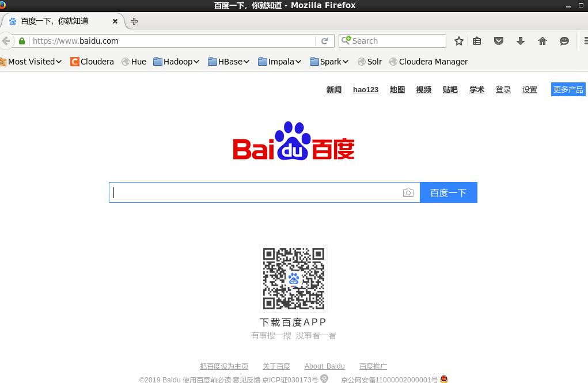
Task: Open the 地图 maps link
Action: [x=397, y=90]
